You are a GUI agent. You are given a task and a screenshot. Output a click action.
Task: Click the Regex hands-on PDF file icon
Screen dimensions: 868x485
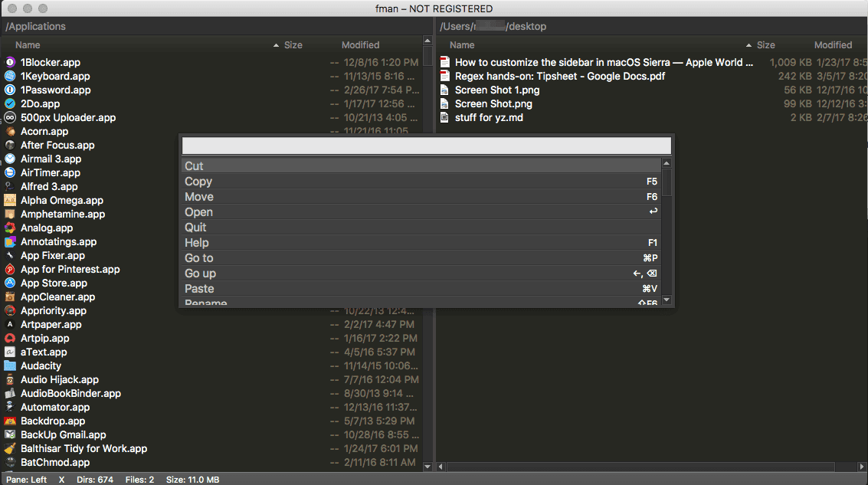(444, 76)
